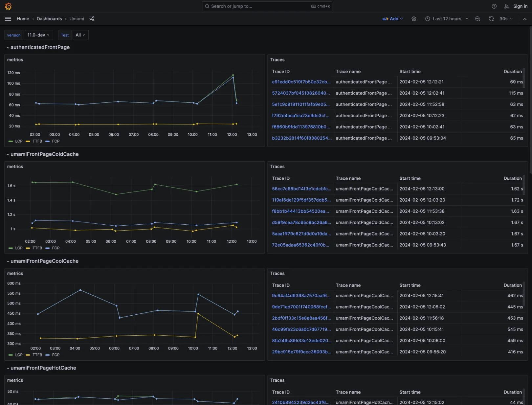Screen dimensions: 532x405
Task: Zoom out the time range with magnifier icon
Action: coord(477,19)
